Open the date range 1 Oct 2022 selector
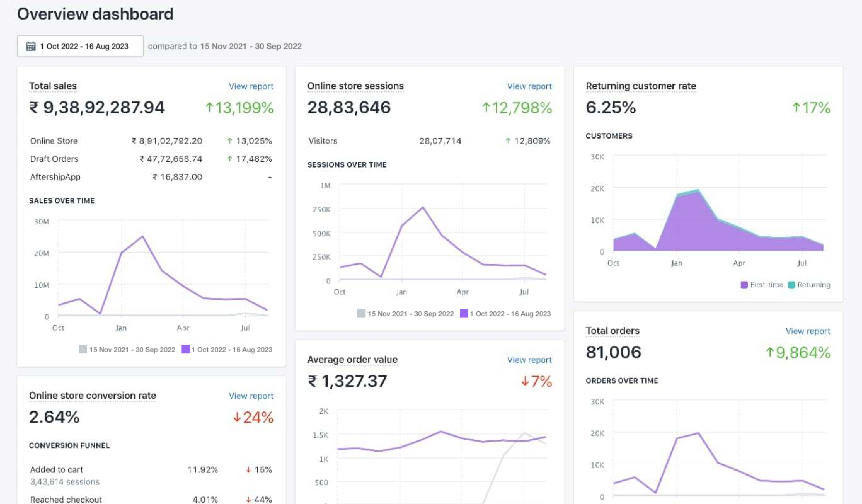This screenshot has width=862, height=504. [84, 46]
